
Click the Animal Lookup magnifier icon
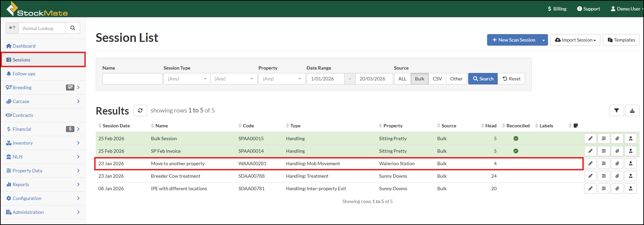[73, 28]
